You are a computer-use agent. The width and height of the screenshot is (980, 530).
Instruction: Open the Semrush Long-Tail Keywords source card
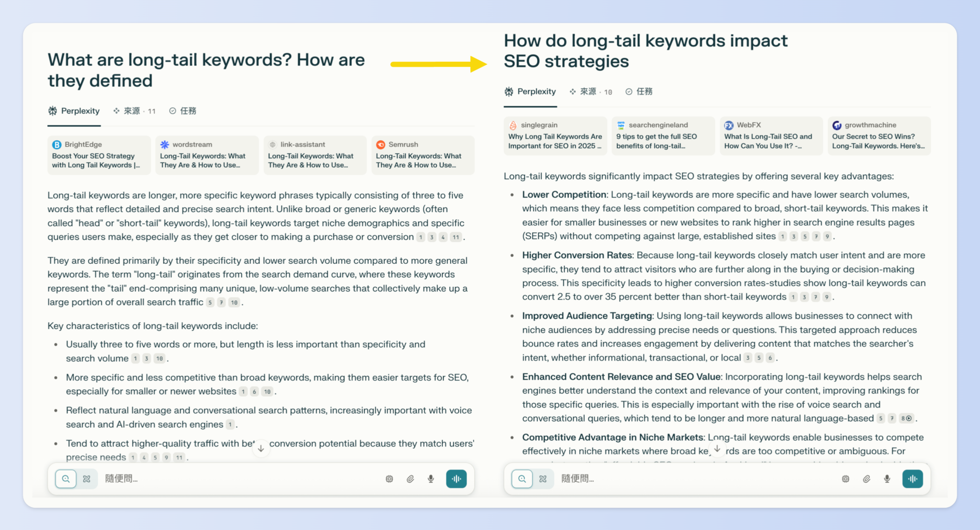(423, 155)
